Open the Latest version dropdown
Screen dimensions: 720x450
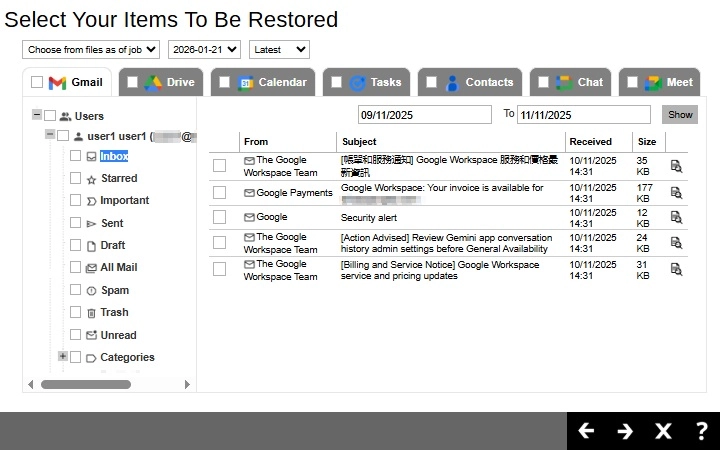coord(279,50)
